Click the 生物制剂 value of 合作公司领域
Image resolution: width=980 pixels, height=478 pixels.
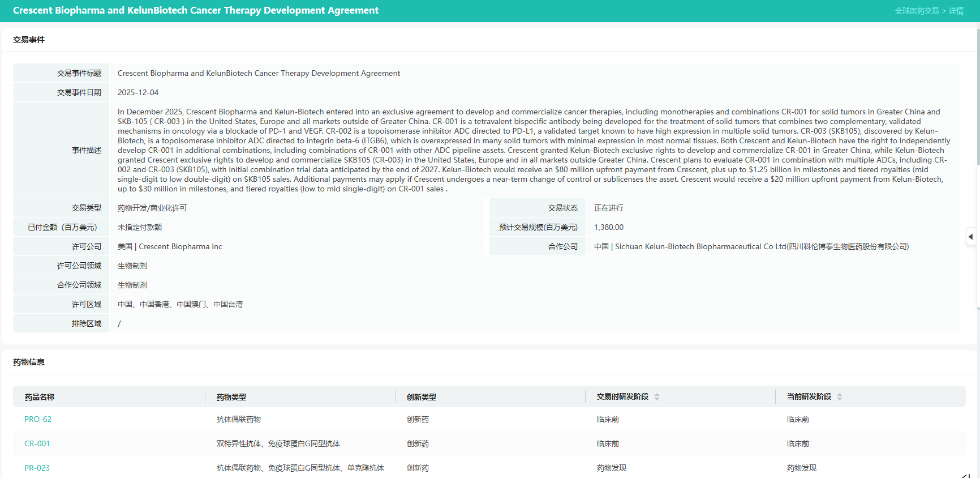[132, 285]
